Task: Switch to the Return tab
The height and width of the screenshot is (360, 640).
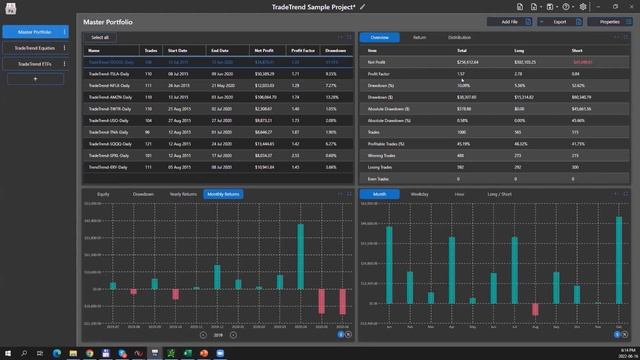Action: tap(419, 38)
